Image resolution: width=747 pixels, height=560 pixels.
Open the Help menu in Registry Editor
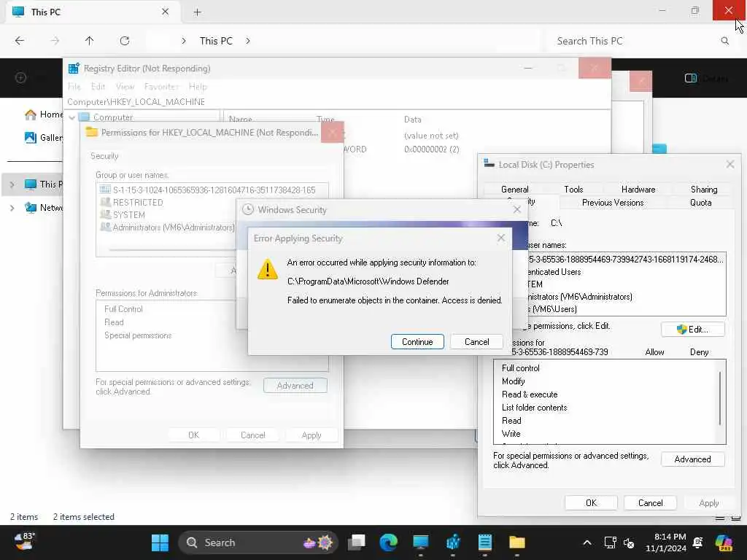(198, 86)
